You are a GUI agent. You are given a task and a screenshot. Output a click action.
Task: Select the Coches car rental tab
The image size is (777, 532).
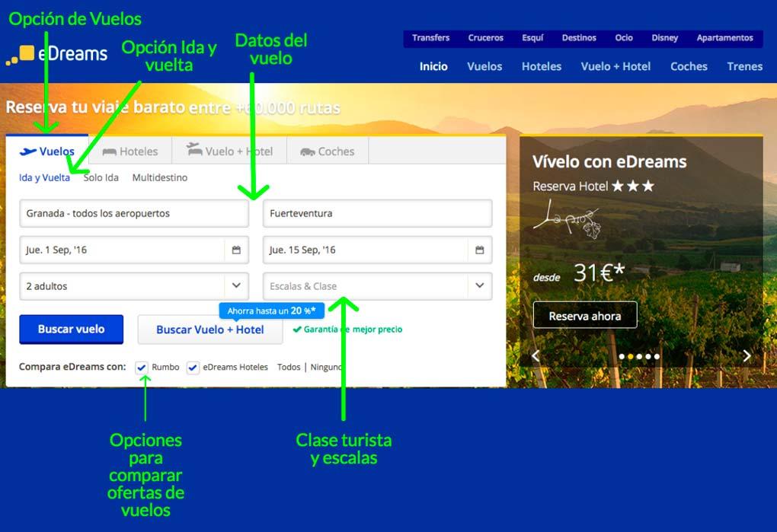click(328, 151)
